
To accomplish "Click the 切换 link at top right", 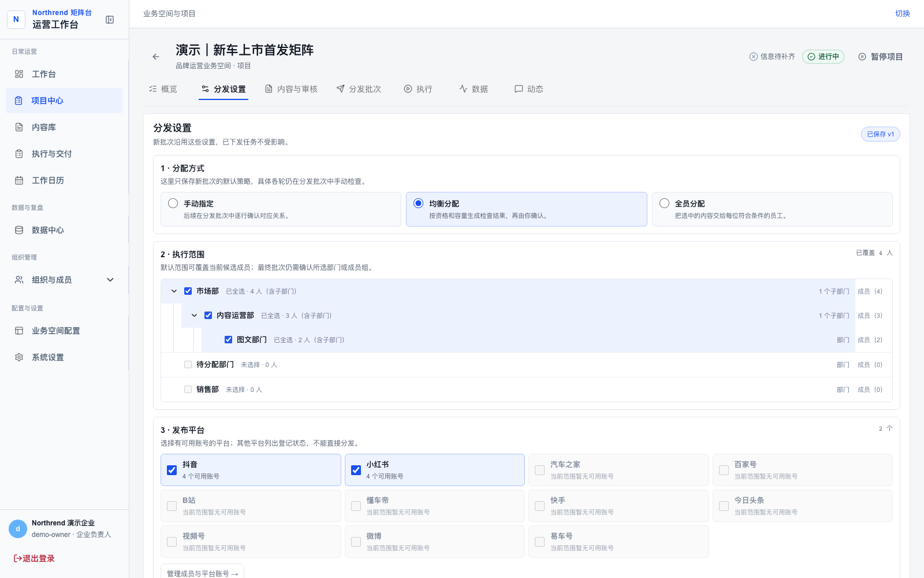I will 903,14.
